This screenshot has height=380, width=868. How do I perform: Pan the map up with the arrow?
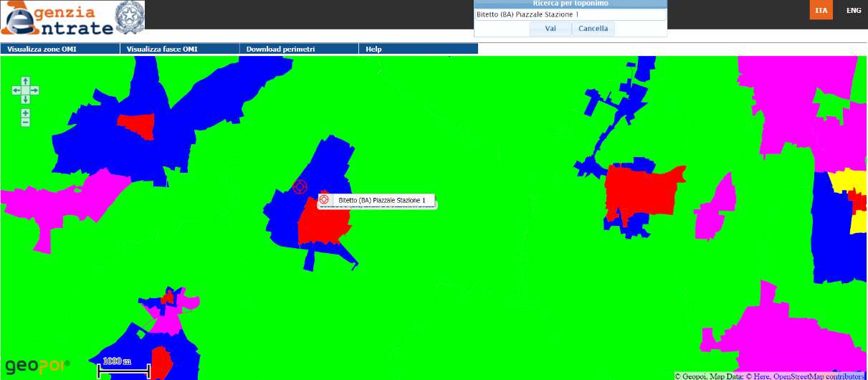coord(25,81)
